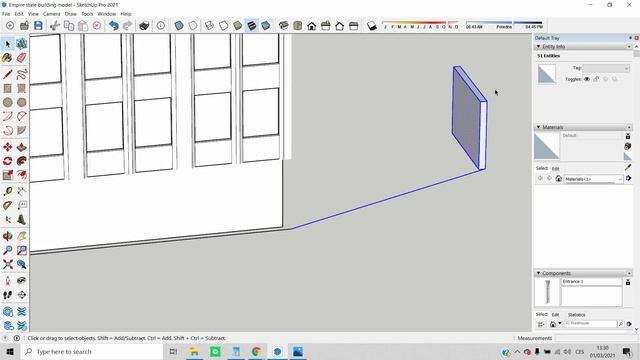Select the Tape Measure tool
This screenshot has height=360, width=640.
click(8, 191)
